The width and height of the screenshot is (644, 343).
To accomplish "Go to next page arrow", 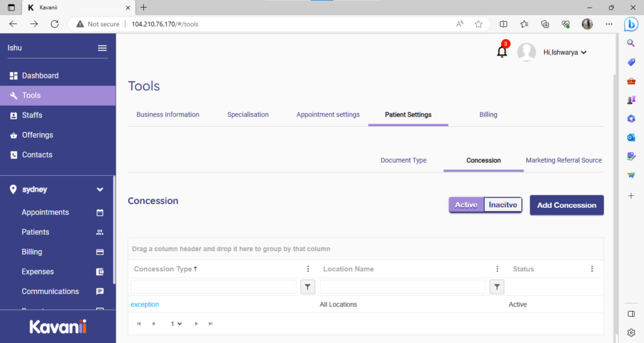I will pyautogui.click(x=196, y=324).
